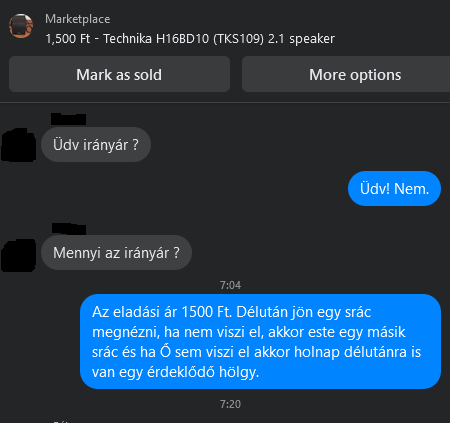Select the Marketplace header label

(78, 19)
